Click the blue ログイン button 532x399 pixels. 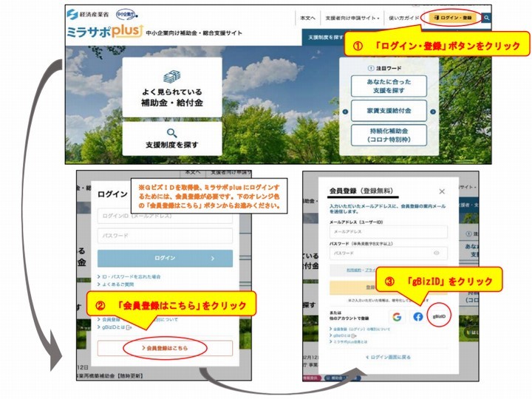pyautogui.click(x=166, y=258)
